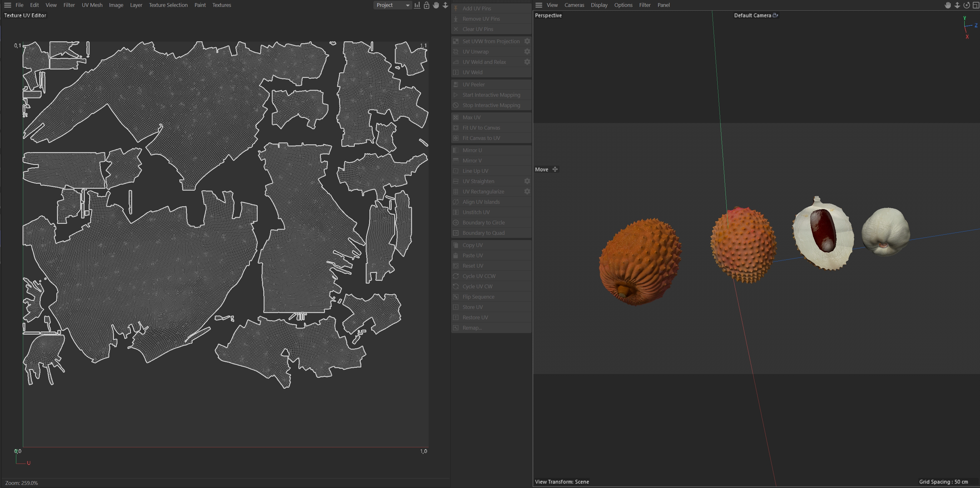The height and width of the screenshot is (488, 980).
Task: Open UV Straighten options gear
Action: (527, 181)
